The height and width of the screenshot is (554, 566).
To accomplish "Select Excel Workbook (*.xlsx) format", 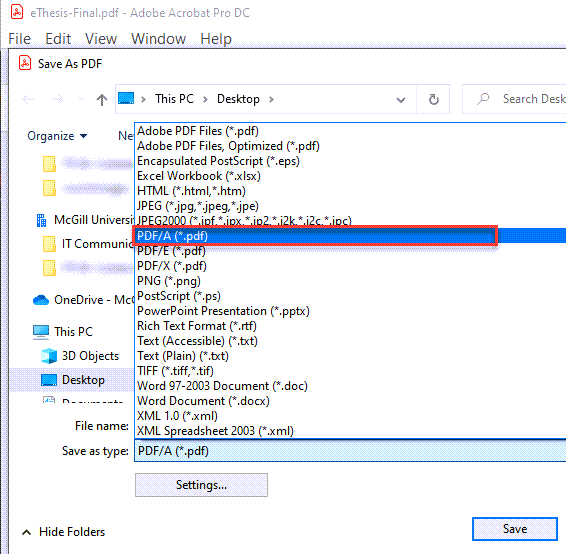I will pyautogui.click(x=199, y=176).
